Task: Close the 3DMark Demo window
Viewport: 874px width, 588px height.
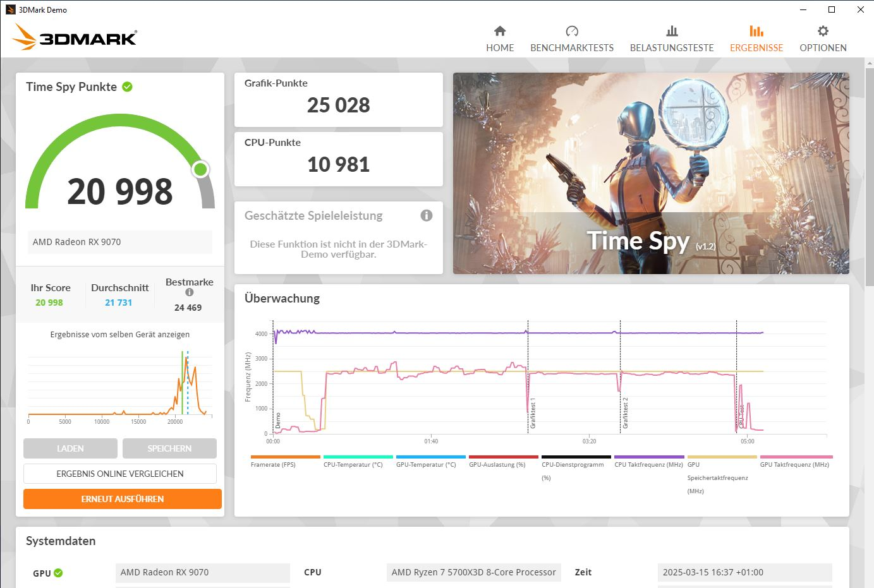Action: [860, 9]
